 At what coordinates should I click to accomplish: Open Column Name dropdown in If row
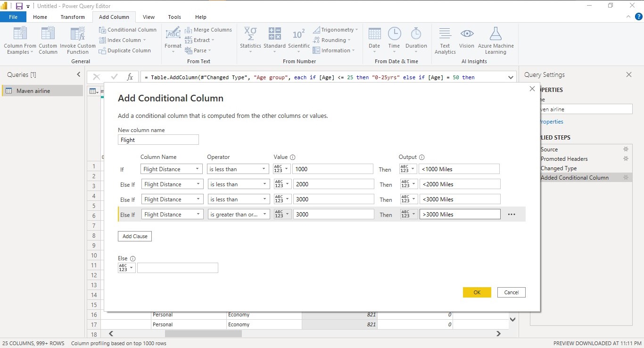pos(172,169)
